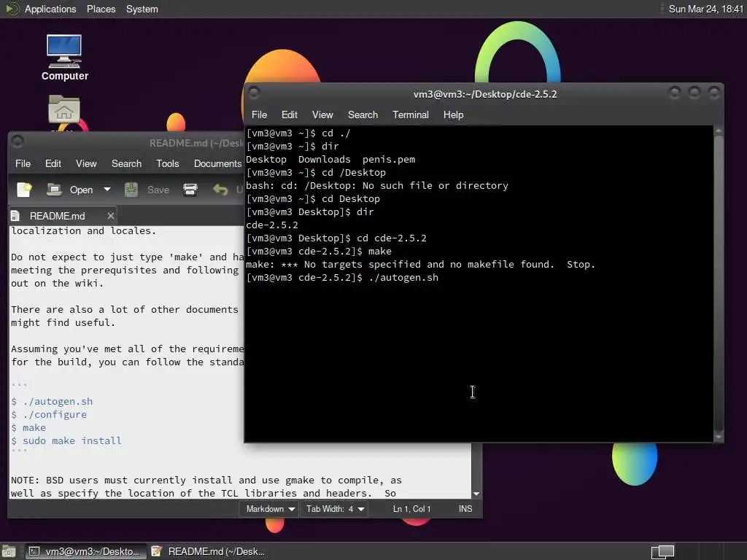Open the Applications menu

click(x=50, y=9)
